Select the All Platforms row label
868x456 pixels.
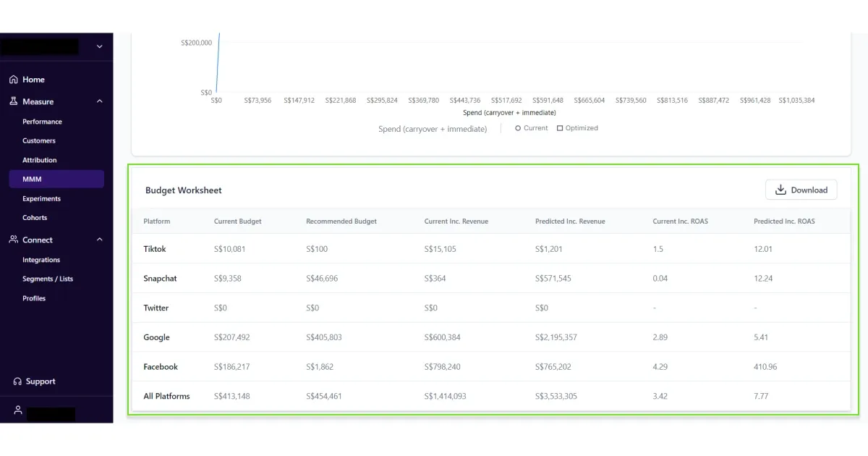166,396
